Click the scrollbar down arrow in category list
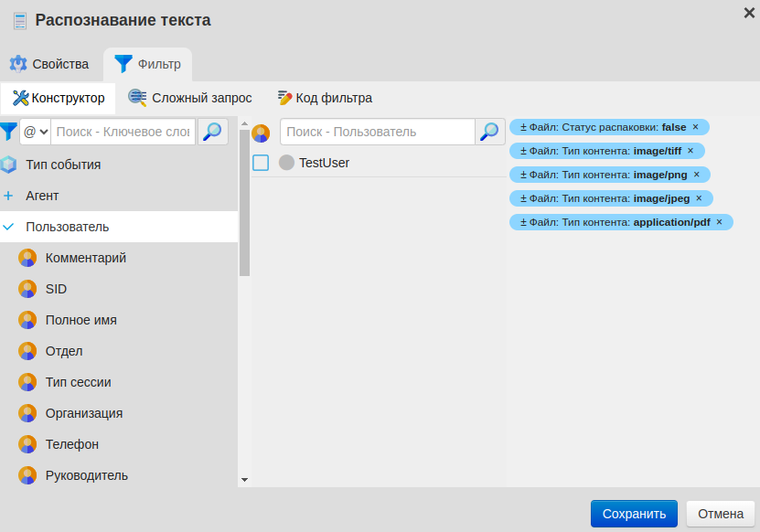Screen dimensions: 760x532 244,479
